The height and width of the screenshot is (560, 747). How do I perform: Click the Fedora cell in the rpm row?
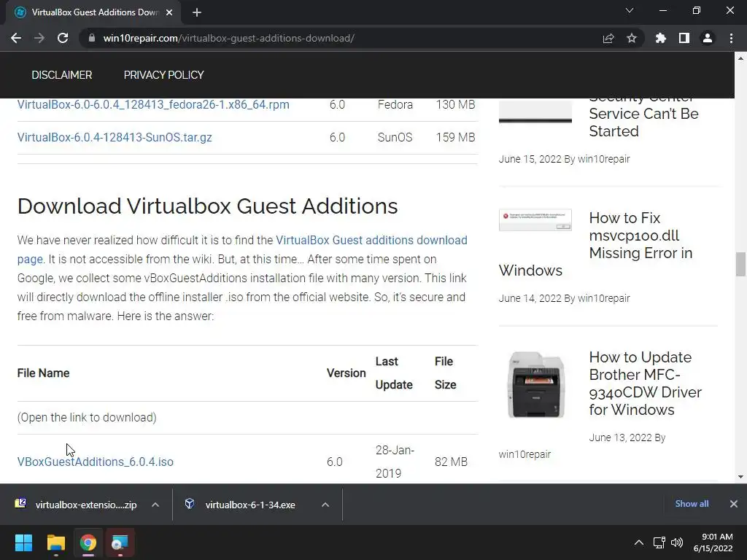click(395, 105)
